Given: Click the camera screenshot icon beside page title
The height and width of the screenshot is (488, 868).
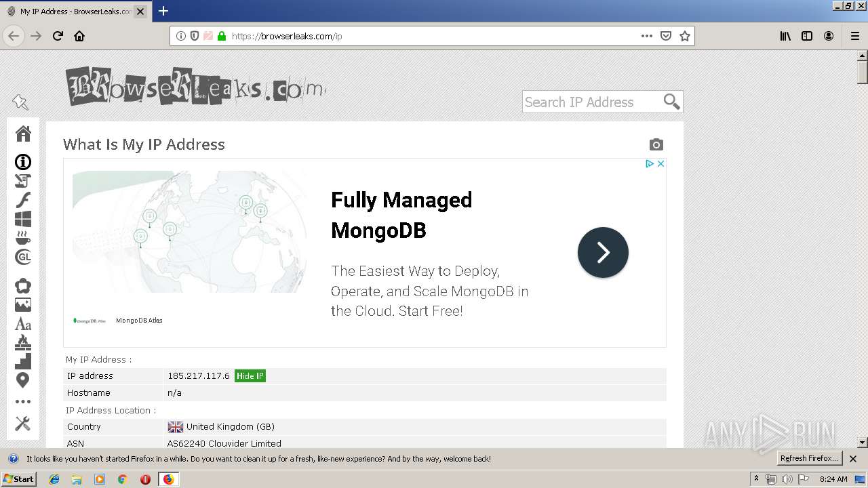Looking at the screenshot, I should pos(656,144).
